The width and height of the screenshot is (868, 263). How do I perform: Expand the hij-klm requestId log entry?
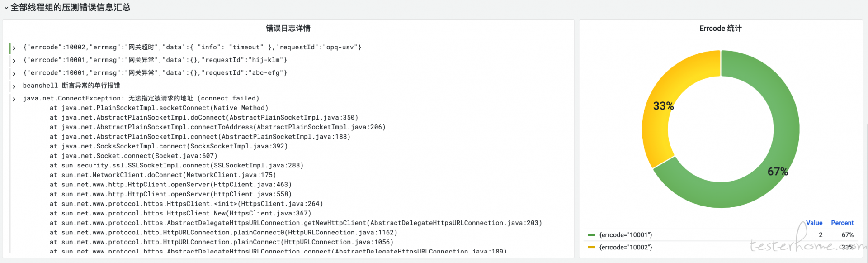[14, 61]
